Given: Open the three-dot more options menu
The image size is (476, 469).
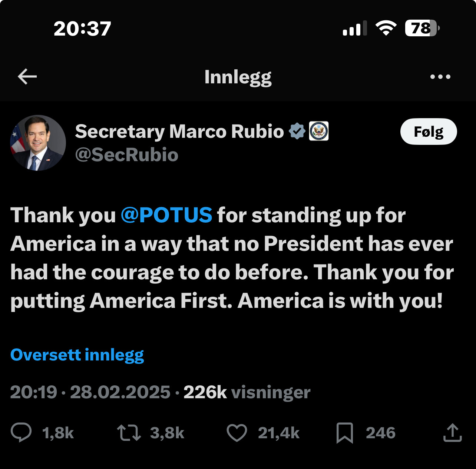Looking at the screenshot, I should click(440, 77).
